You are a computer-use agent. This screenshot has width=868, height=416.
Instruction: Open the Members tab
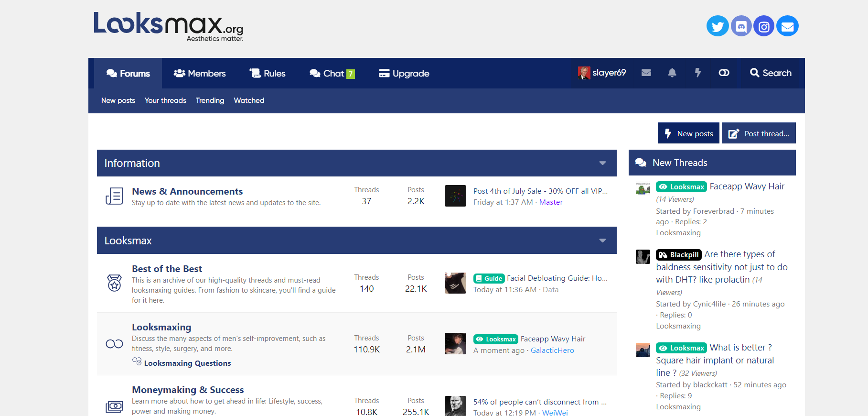200,73
